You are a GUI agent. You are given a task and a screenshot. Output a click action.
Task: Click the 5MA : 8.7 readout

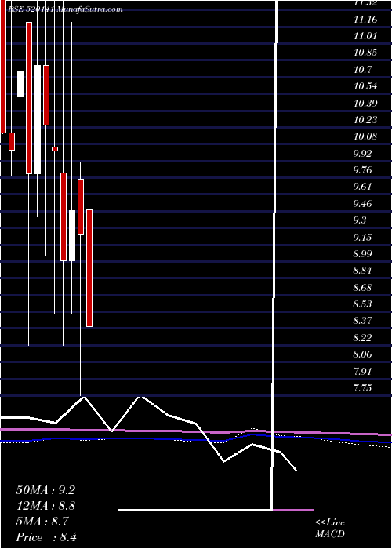[x=42, y=522]
